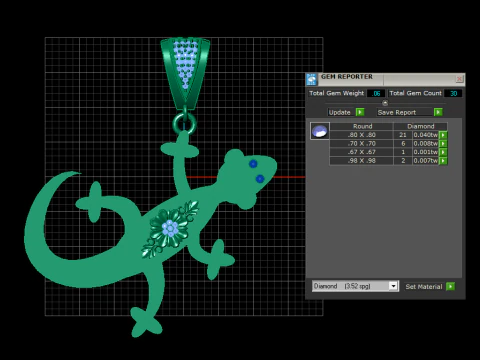
Task: Click the 0.040tw weight value
Action: pos(426,135)
